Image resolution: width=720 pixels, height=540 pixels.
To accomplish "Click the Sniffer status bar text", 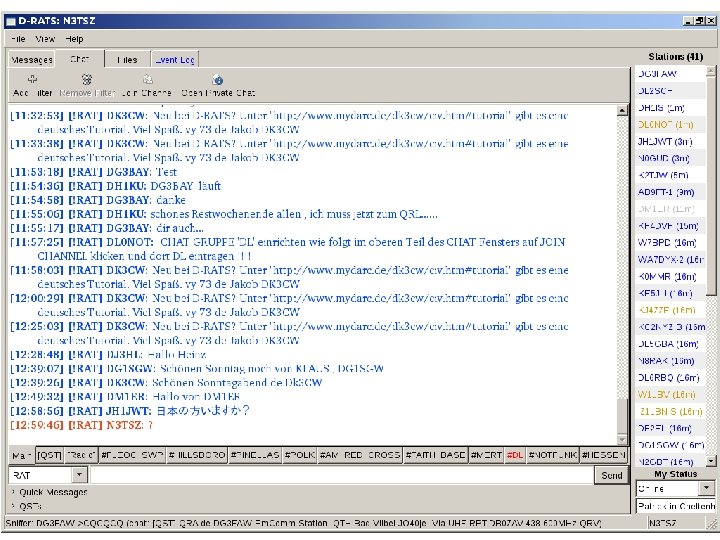I will coord(303,523).
